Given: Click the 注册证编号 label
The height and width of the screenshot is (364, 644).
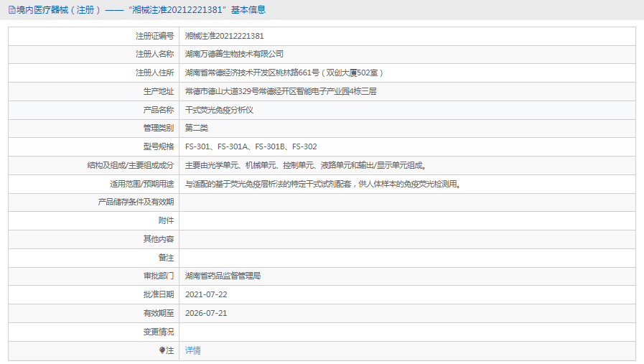Looking at the screenshot, I should pos(155,36).
